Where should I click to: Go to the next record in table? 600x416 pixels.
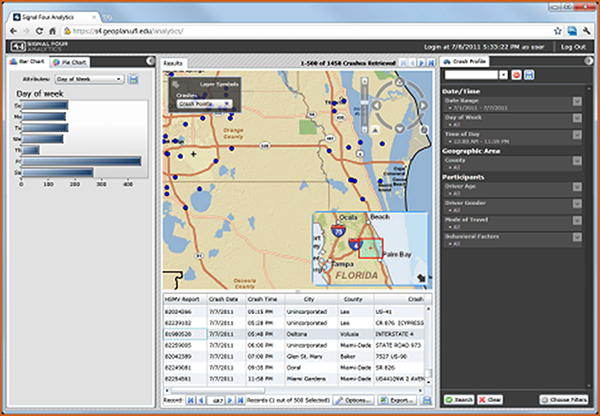tap(230, 400)
